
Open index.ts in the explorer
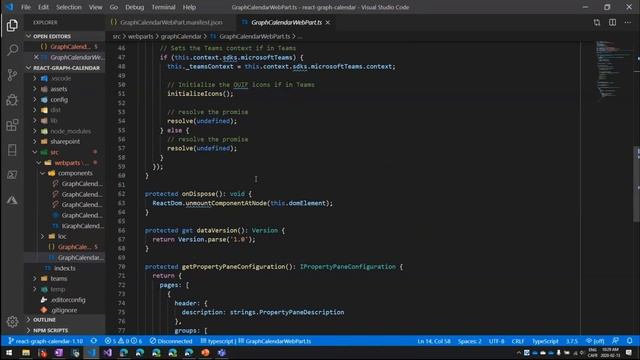click(x=64, y=268)
